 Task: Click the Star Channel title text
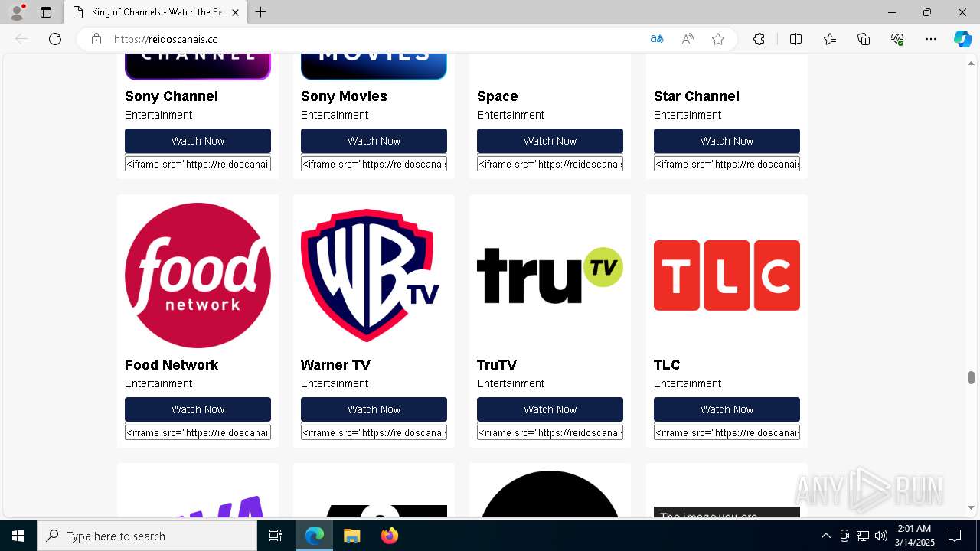(x=697, y=96)
